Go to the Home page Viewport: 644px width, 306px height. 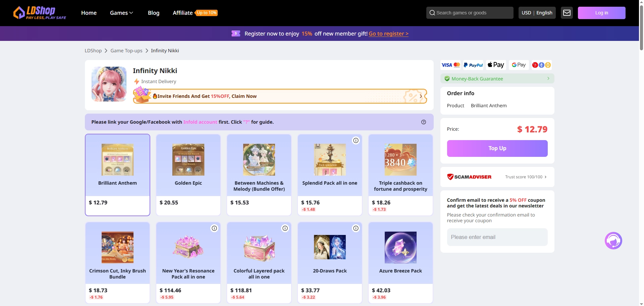(89, 13)
